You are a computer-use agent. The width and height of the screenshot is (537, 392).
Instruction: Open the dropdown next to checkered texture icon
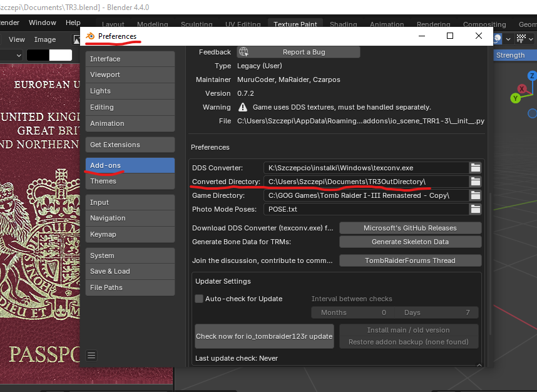531,39
